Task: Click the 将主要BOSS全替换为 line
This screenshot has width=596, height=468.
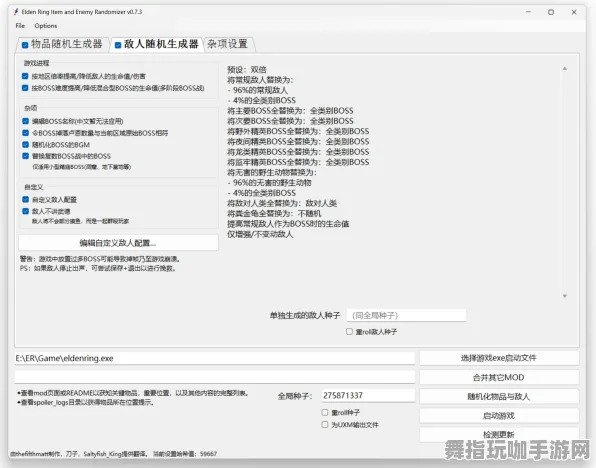Action: click(x=290, y=111)
